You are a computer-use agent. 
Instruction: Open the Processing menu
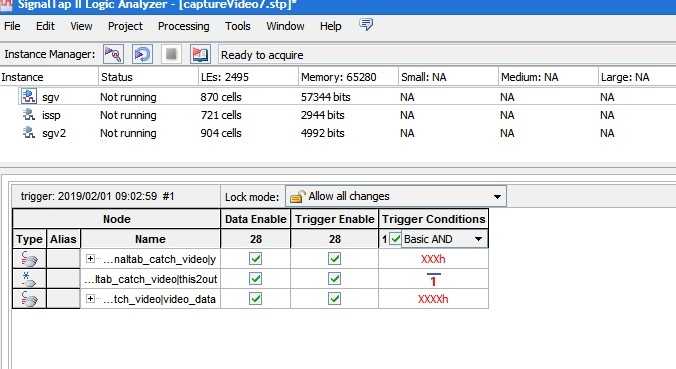click(184, 26)
